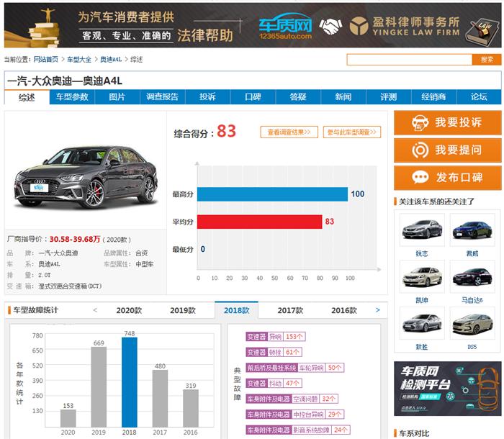Select the 2020款 model year tab
This screenshot has width=504, height=439.
[129, 310]
